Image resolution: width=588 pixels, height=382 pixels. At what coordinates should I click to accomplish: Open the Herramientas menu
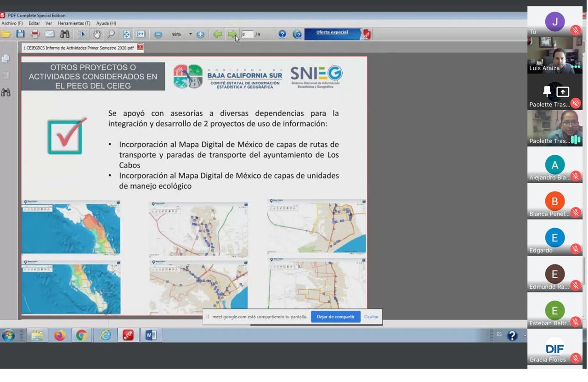(73, 23)
